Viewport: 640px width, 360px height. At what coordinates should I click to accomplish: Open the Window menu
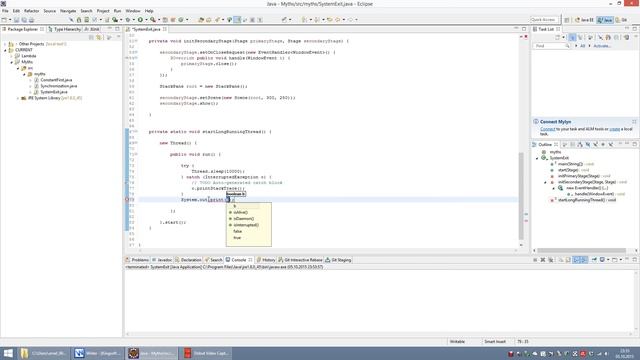tap(133, 11)
